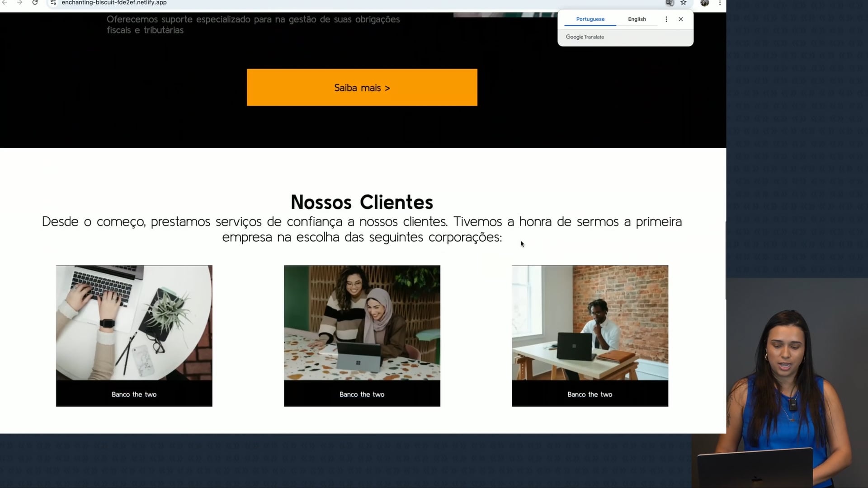Click the browser back arrow
This screenshot has width=868, height=488.
tap(5, 3)
